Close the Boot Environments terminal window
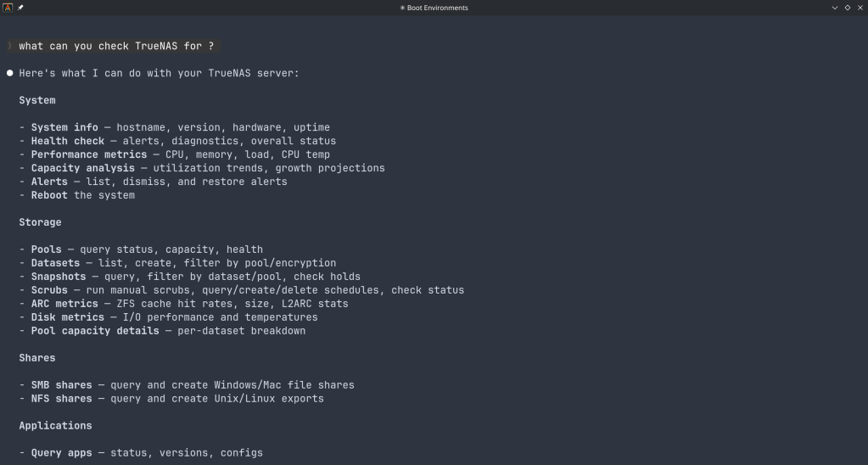Viewport: 868px width, 465px height. (x=860, y=8)
